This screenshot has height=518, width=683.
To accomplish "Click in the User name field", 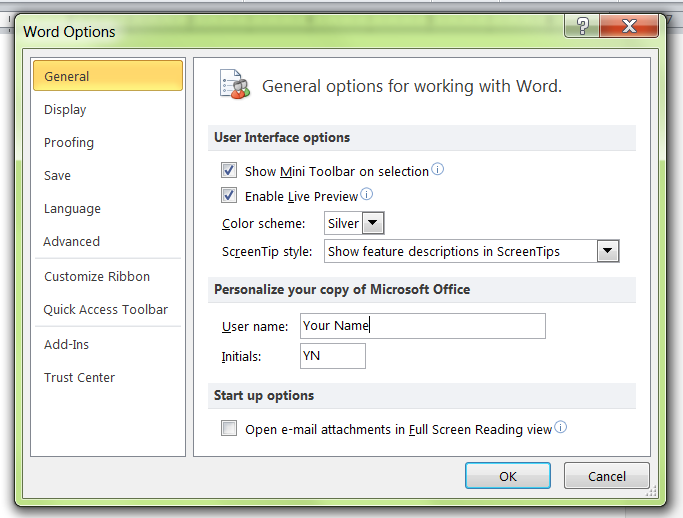I will coord(423,326).
